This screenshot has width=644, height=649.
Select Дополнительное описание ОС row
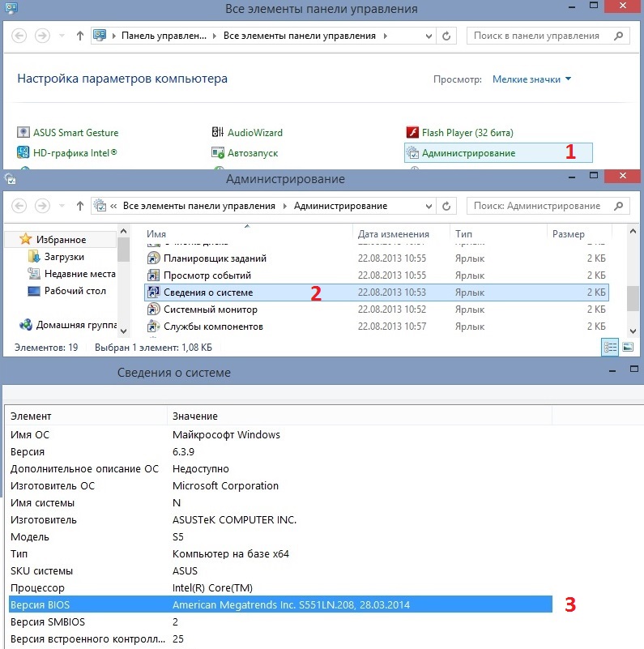[280, 468]
